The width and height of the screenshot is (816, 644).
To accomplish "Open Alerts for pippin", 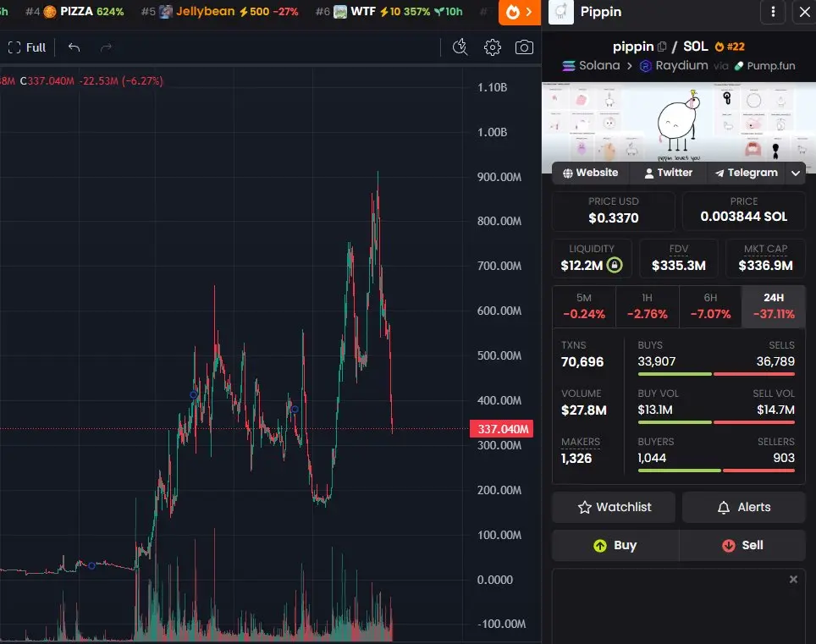I will tap(744, 507).
